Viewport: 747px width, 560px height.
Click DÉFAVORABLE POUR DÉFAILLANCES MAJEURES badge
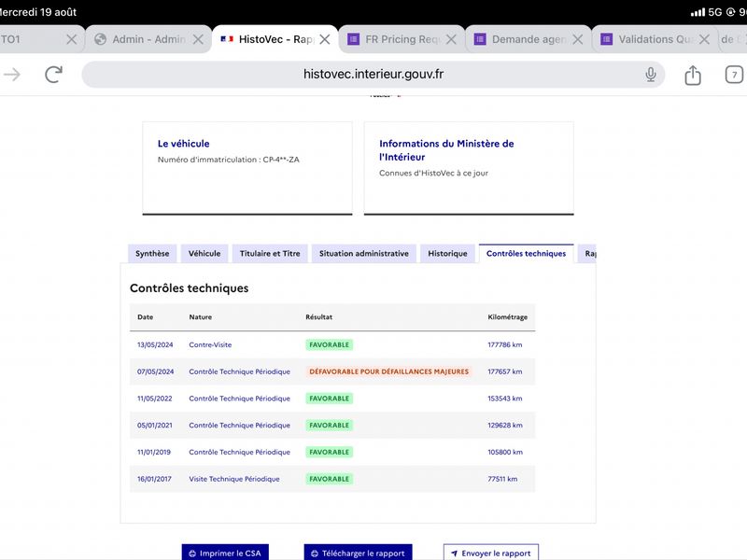[388, 371]
